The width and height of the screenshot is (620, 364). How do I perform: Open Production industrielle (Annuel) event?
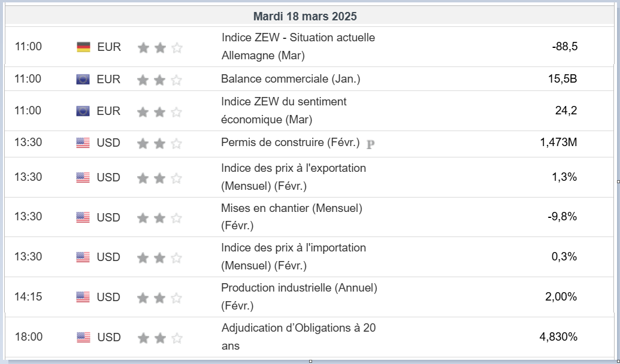(299, 296)
